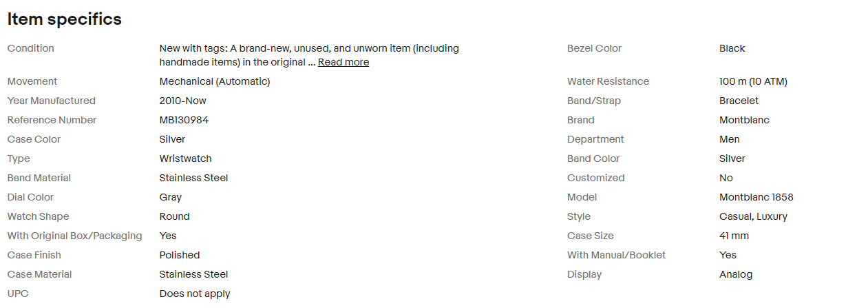Click the Casual, Luxury style value
Image resolution: width=868 pixels, height=308 pixels.
753,216
